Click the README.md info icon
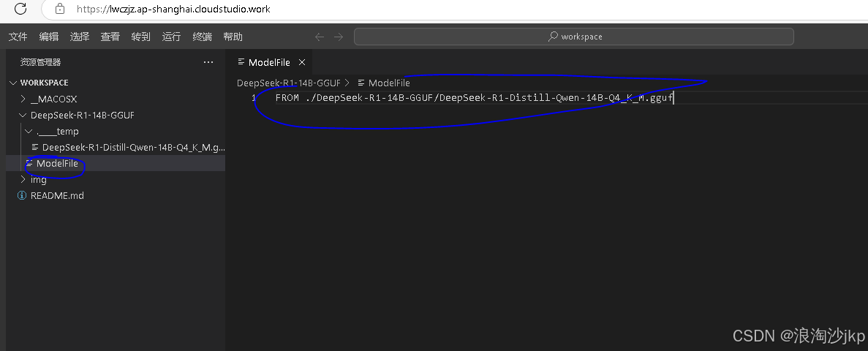The width and height of the screenshot is (868, 351). (22, 195)
